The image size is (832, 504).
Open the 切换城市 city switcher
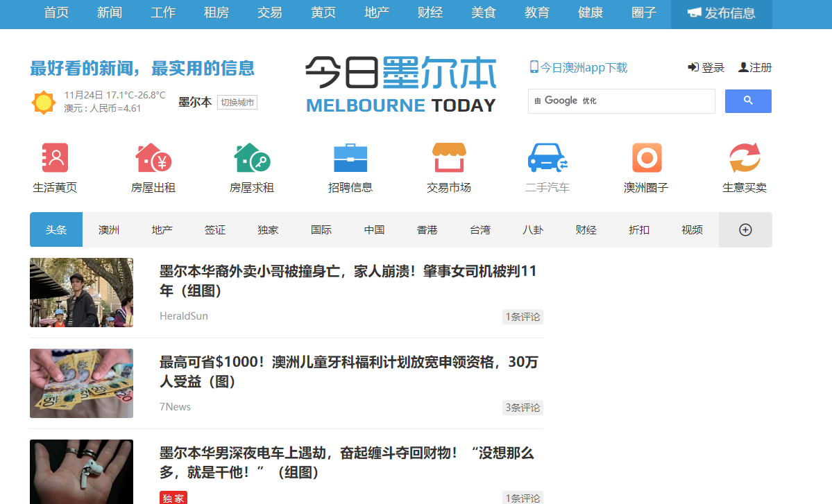[x=237, y=103]
